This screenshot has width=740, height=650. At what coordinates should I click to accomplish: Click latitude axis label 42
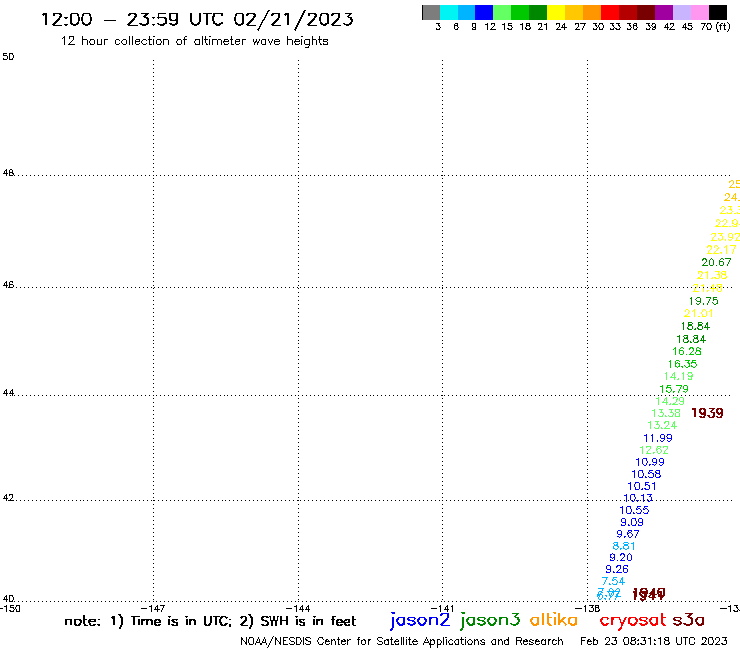pos(8,498)
